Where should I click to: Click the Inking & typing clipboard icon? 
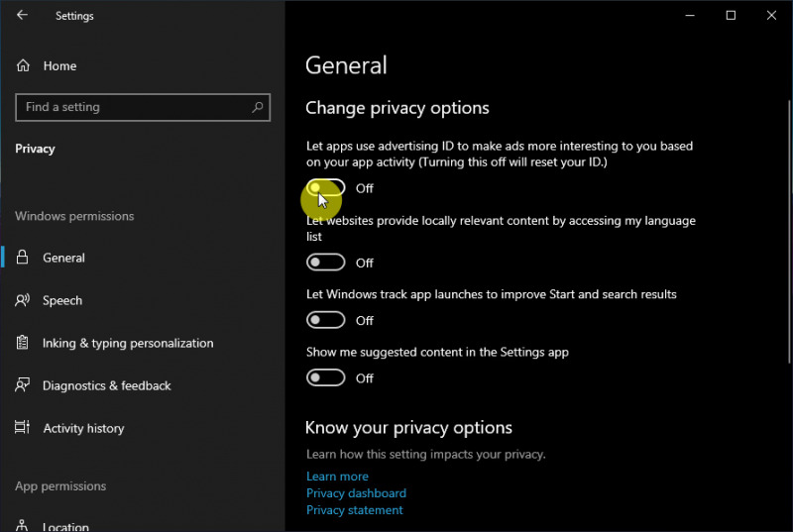[23, 343]
